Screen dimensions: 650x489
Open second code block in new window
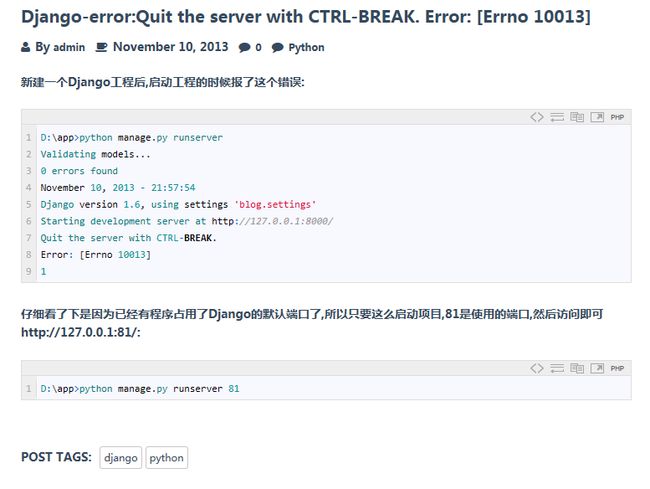tap(597, 368)
